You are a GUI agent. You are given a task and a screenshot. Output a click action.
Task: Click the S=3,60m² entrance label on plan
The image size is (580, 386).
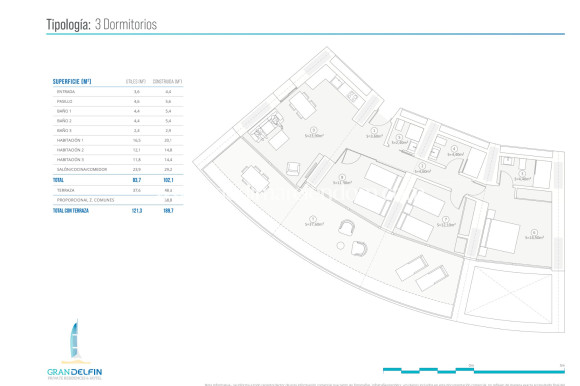click(x=374, y=136)
